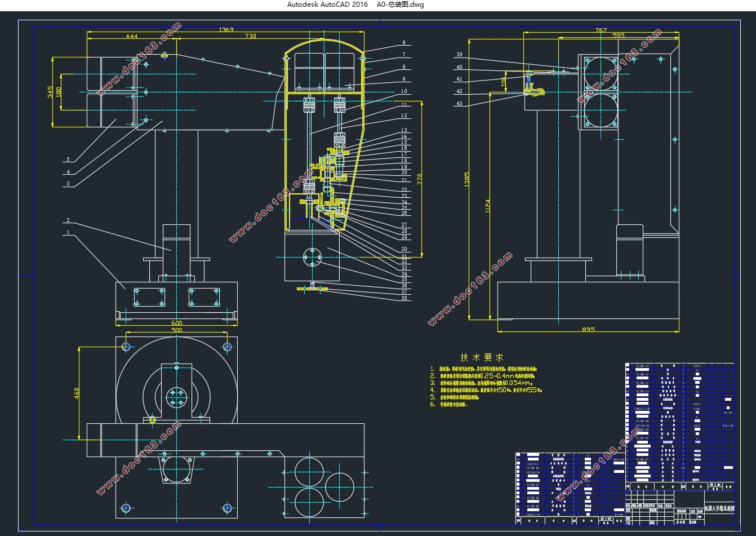Click the 1369 overall width dimension
The height and width of the screenshot is (536, 756).
[x=226, y=30]
